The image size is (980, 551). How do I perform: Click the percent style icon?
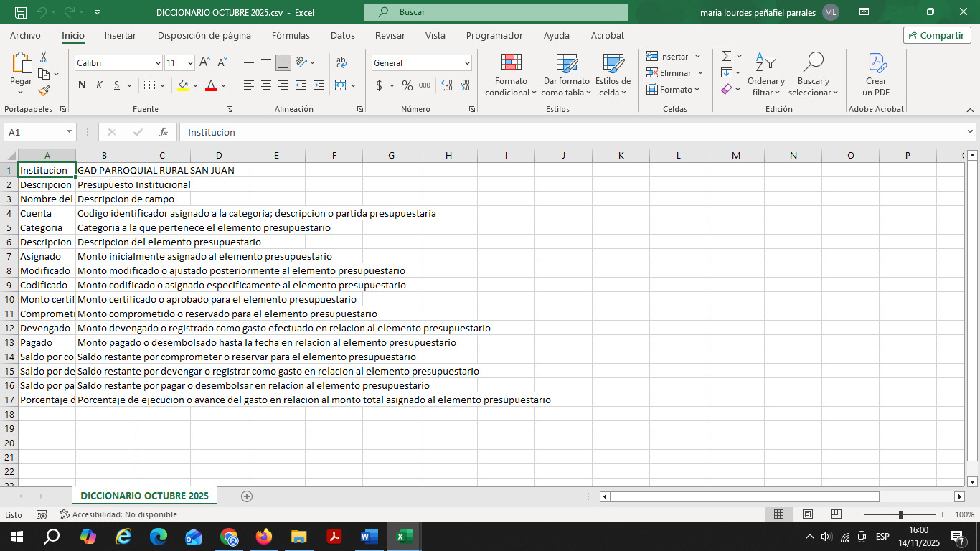click(407, 85)
